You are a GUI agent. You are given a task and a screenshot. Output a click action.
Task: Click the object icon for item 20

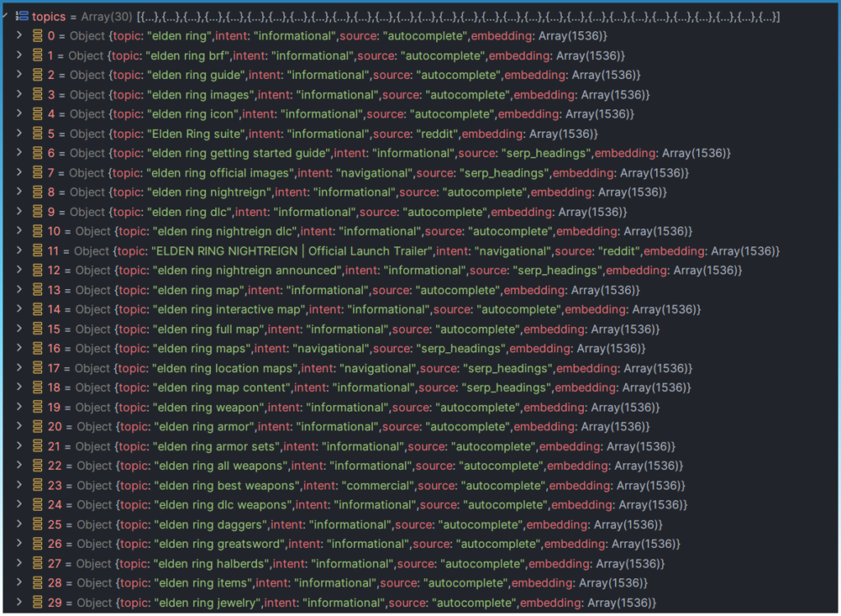pos(38,426)
